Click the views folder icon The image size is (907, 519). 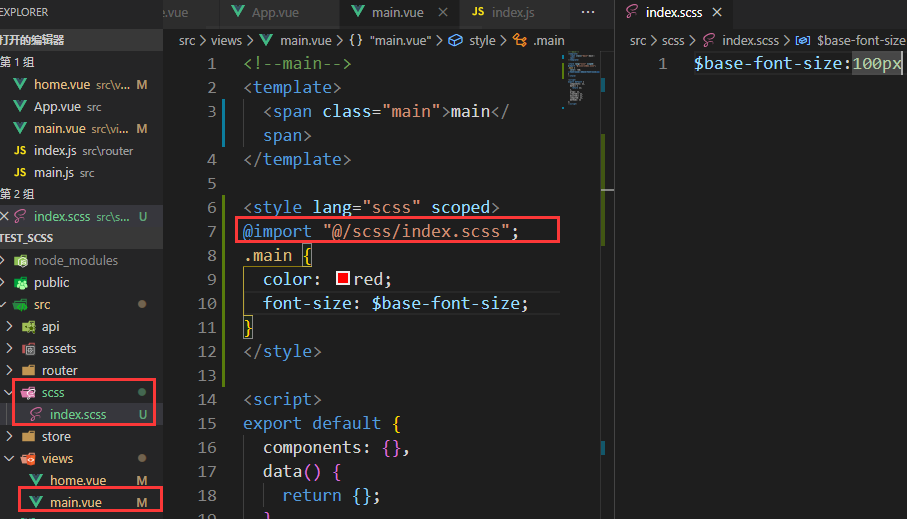tap(28, 459)
